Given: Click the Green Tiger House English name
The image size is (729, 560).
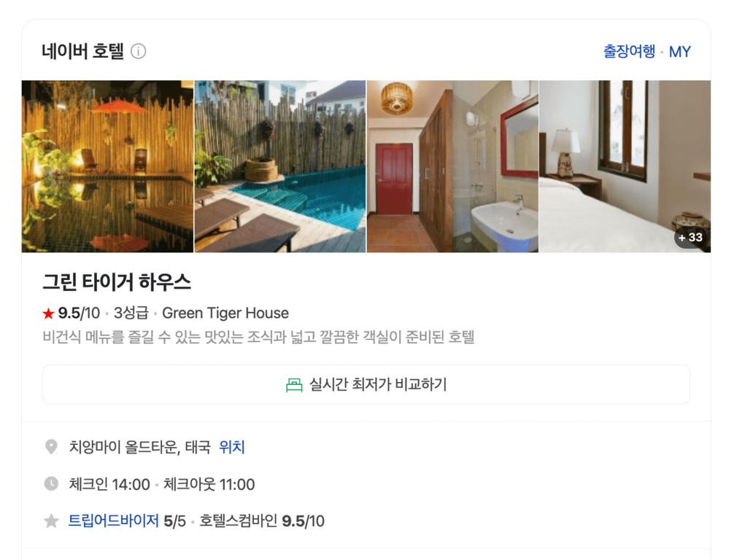Looking at the screenshot, I should coord(225,314).
